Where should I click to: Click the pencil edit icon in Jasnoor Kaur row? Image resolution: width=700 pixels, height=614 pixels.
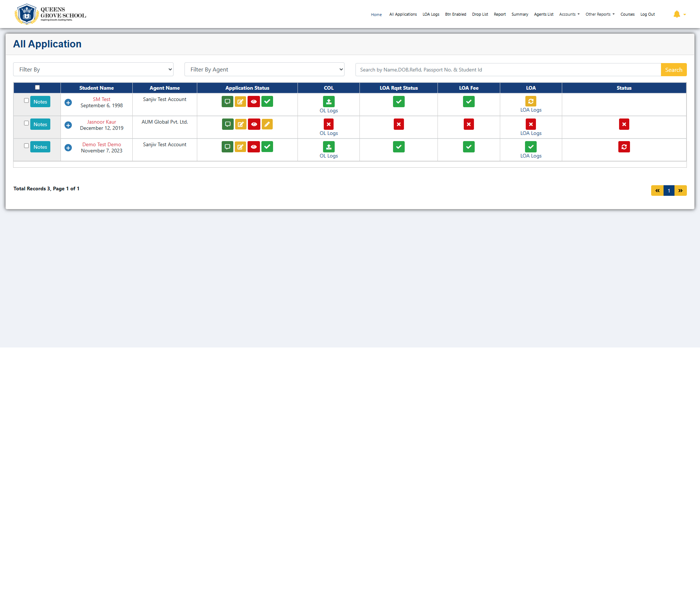tap(267, 124)
